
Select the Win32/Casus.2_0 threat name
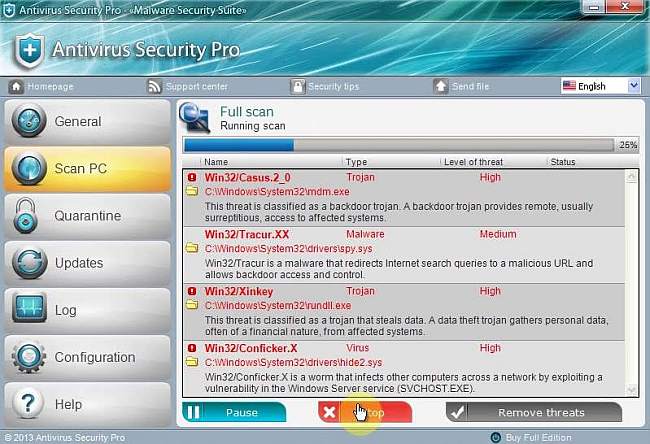coord(247,177)
